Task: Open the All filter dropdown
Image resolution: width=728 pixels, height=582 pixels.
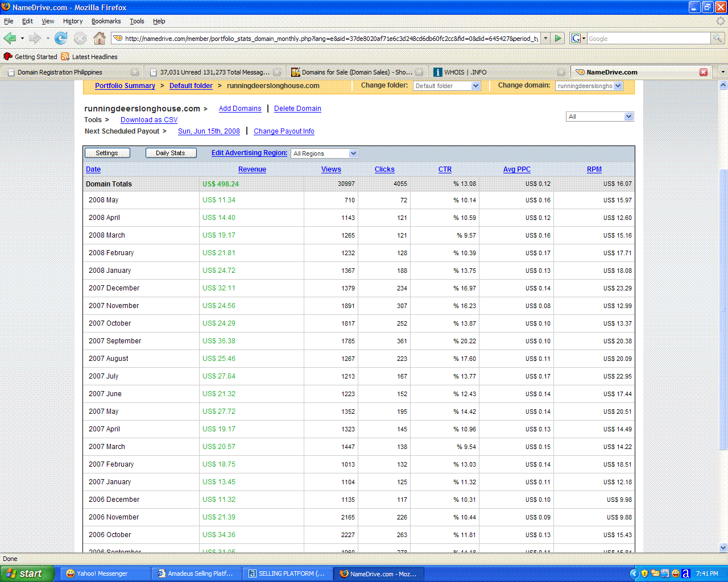Action: pos(628,117)
